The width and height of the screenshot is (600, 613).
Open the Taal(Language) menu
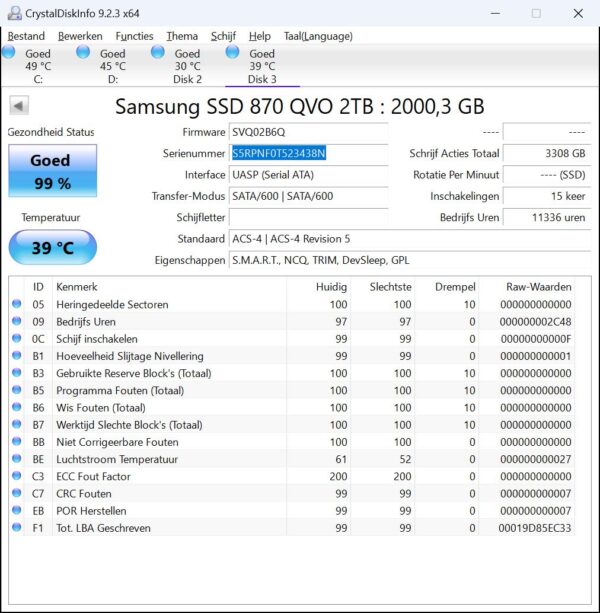click(318, 36)
